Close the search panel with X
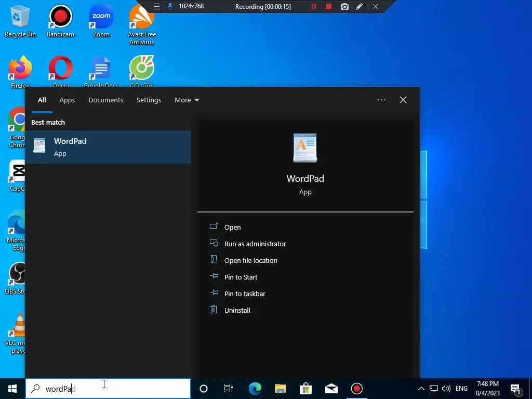Image resolution: width=532 pixels, height=399 pixels. point(403,100)
